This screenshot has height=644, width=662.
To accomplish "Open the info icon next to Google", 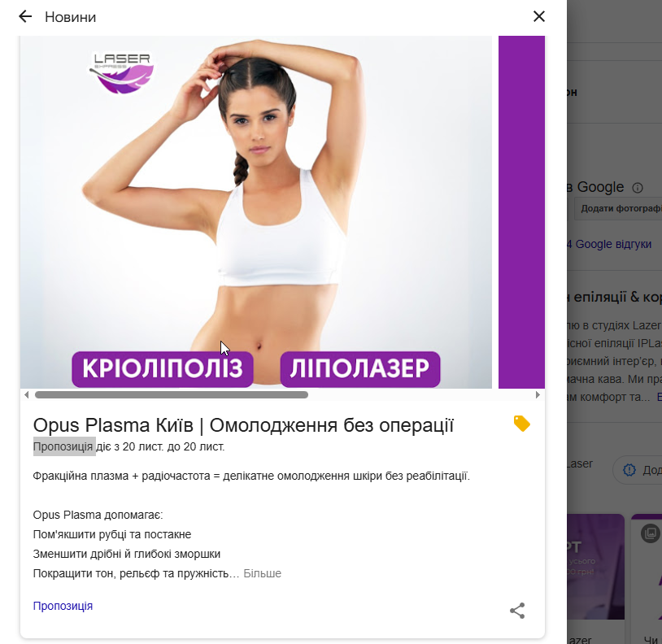I will (638, 188).
